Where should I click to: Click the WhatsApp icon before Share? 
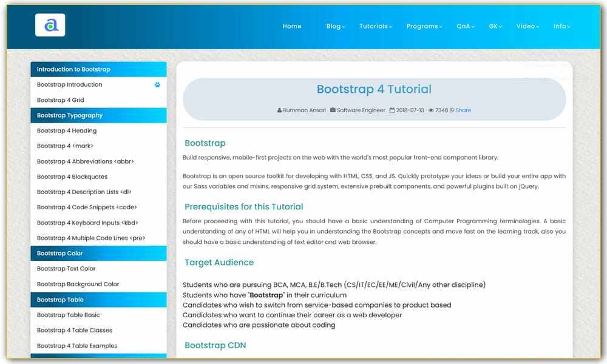[452, 110]
